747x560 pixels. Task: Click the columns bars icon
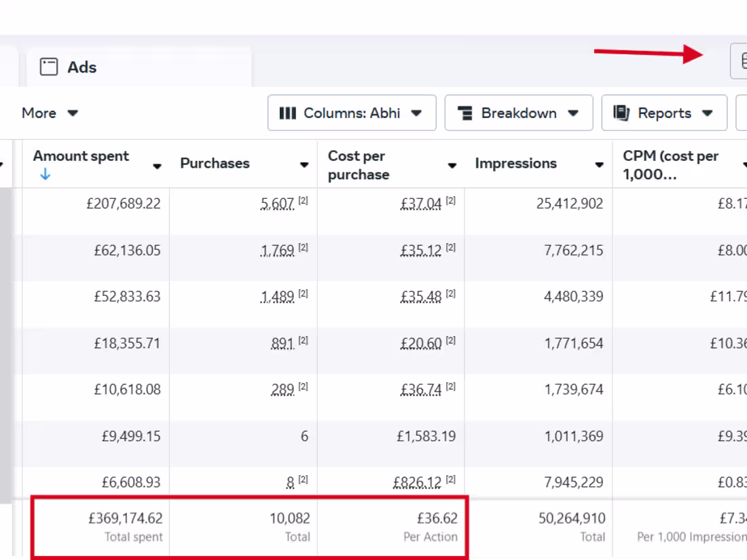point(288,113)
